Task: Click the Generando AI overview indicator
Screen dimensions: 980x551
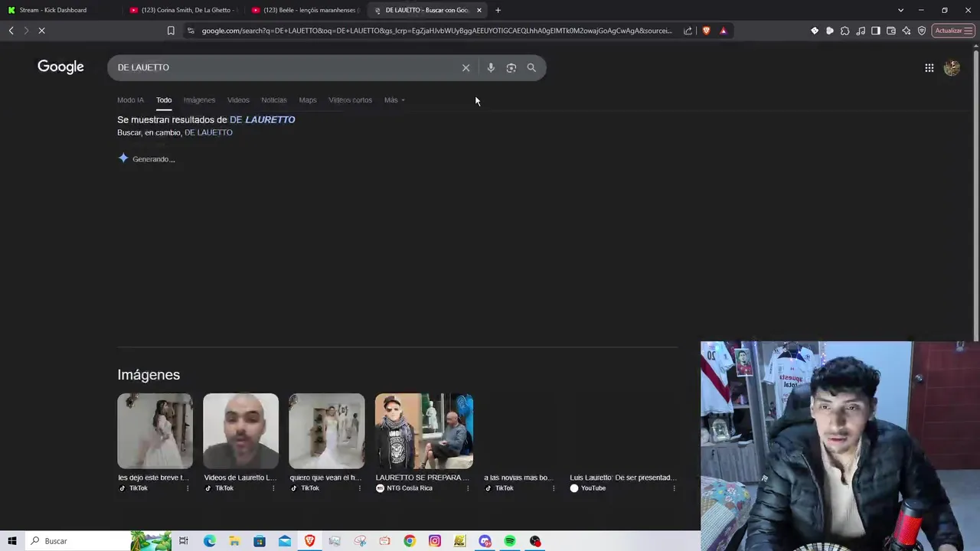Action: tap(146, 159)
